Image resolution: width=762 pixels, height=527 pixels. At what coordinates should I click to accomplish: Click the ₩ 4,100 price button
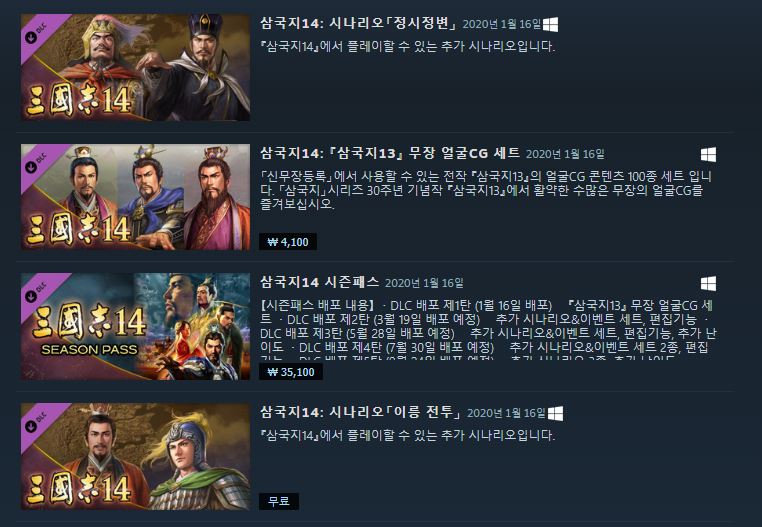tap(288, 242)
